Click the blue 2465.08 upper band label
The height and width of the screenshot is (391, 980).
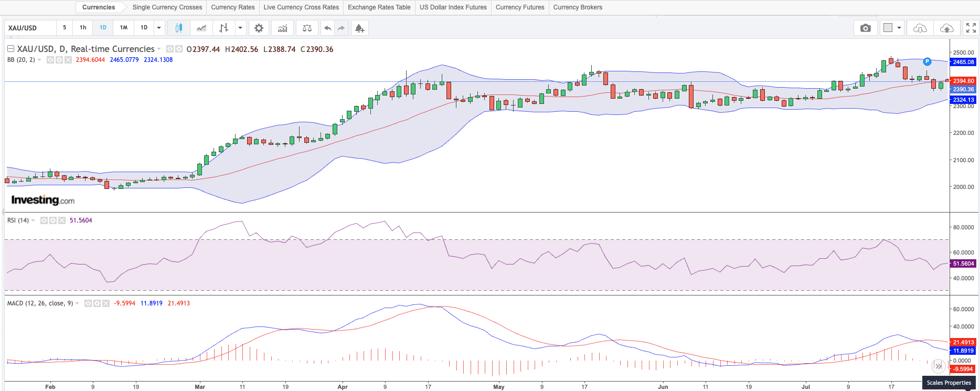(963, 62)
